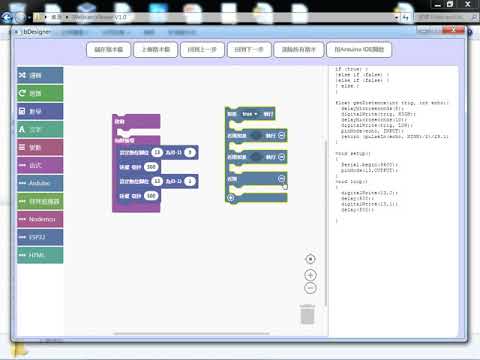Open the true dropdown in the if block
This screenshot has width=480, height=360.
[250, 114]
